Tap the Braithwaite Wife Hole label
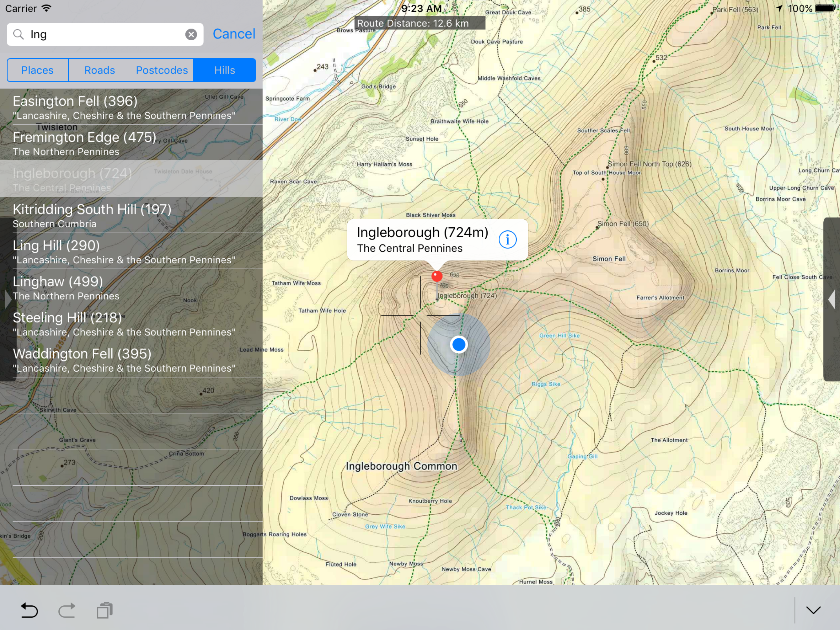 pyautogui.click(x=459, y=121)
